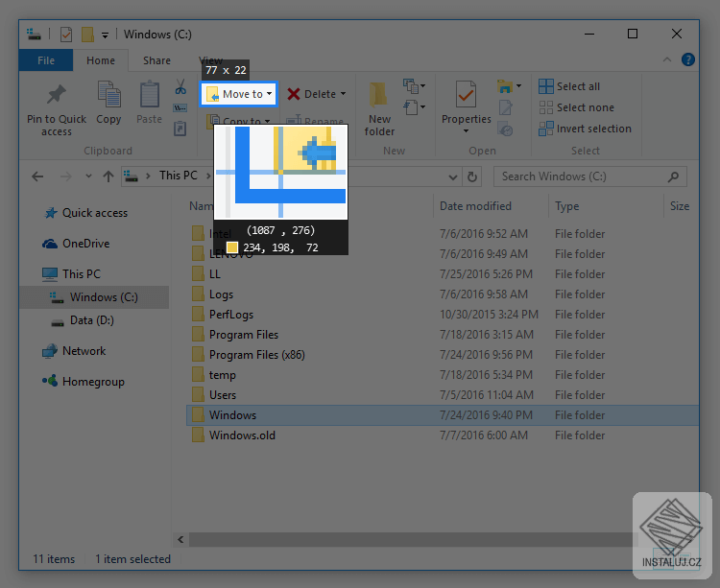Click the drive icon in address bar

tap(132, 176)
